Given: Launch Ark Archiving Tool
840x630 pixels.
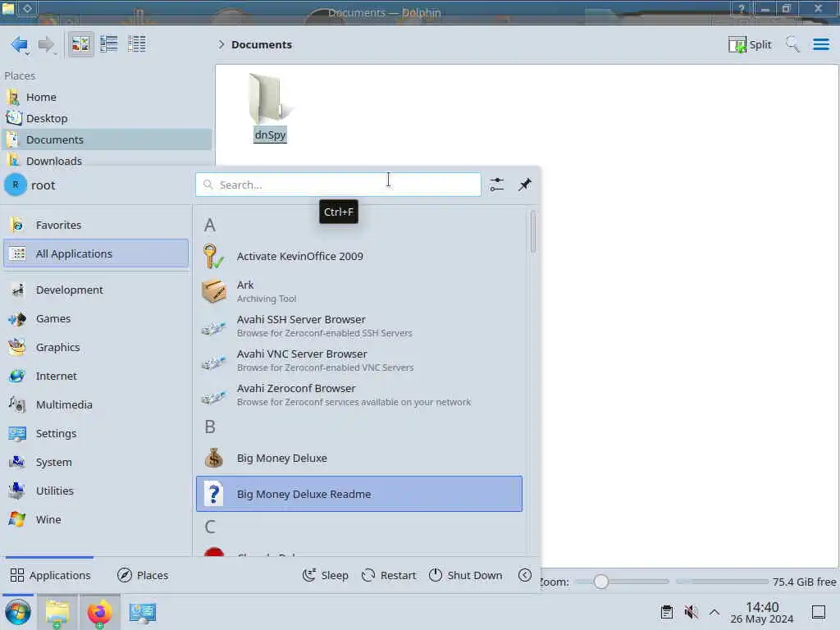Looking at the screenshot, I should [359, 291].
